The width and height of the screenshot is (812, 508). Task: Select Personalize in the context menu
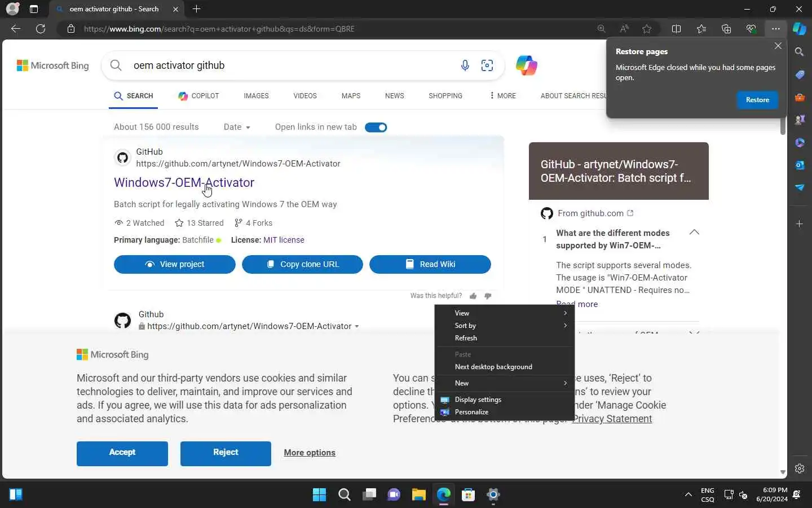504,412
